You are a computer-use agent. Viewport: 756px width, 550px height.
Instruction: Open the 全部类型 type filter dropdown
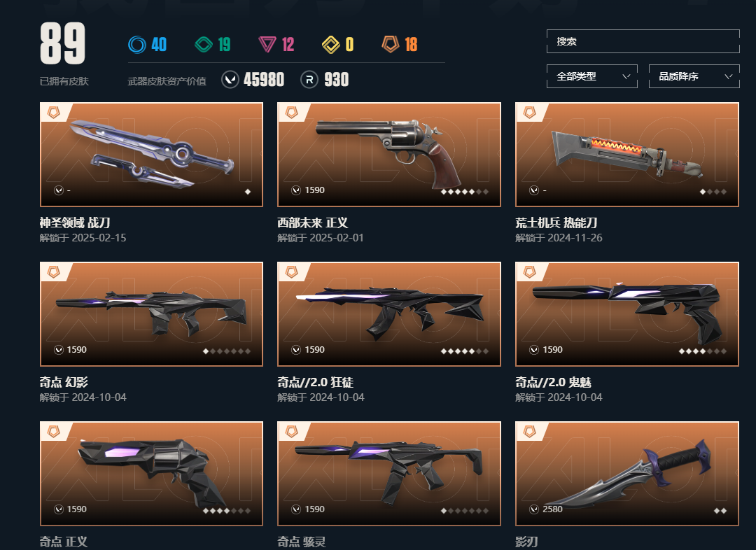(x=592, y=76)
